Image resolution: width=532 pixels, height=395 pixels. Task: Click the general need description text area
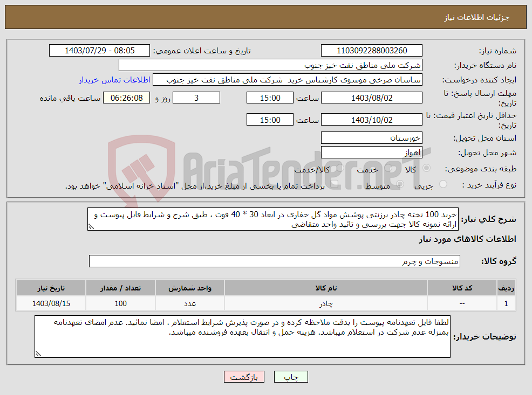[273, 219]
